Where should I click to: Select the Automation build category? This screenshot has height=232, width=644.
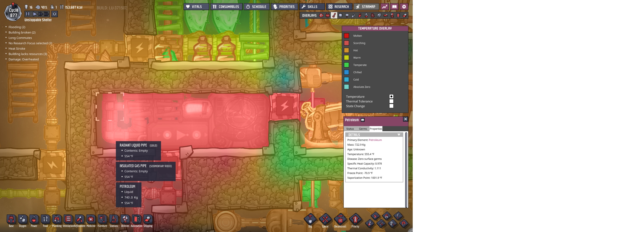pos(136,220)
